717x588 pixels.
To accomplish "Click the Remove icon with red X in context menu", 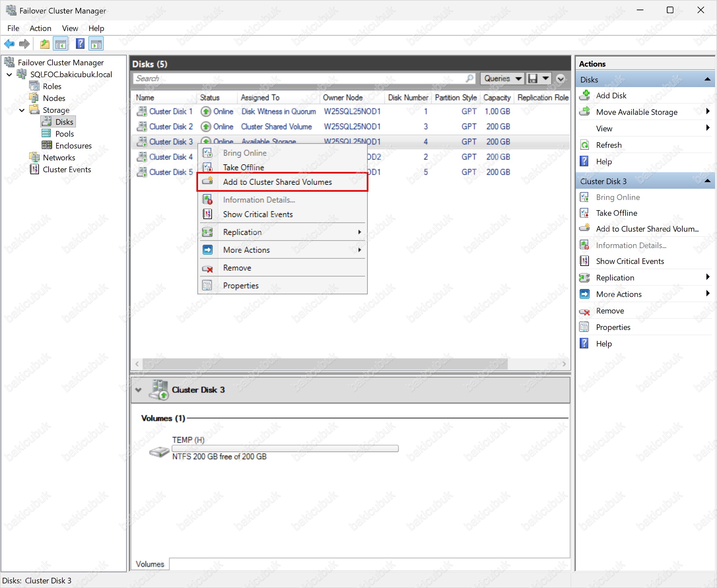I will tap(207, 268).
